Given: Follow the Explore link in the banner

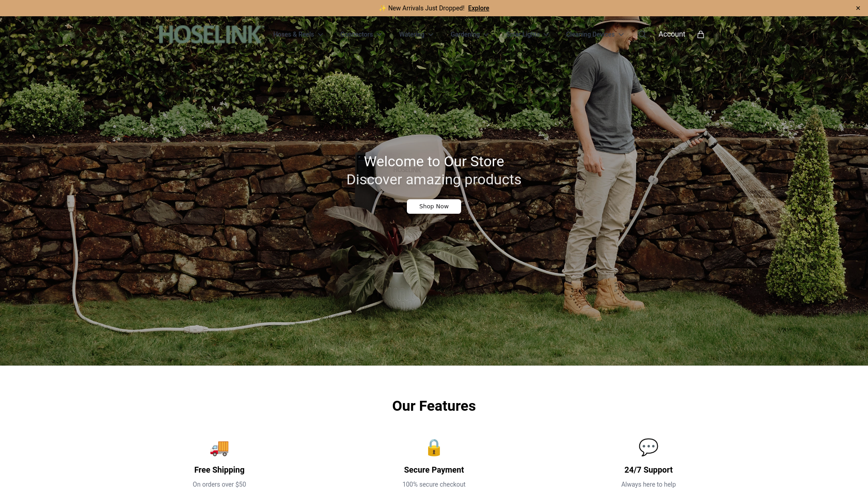Looking at the screenshot, I should point(478,8).
